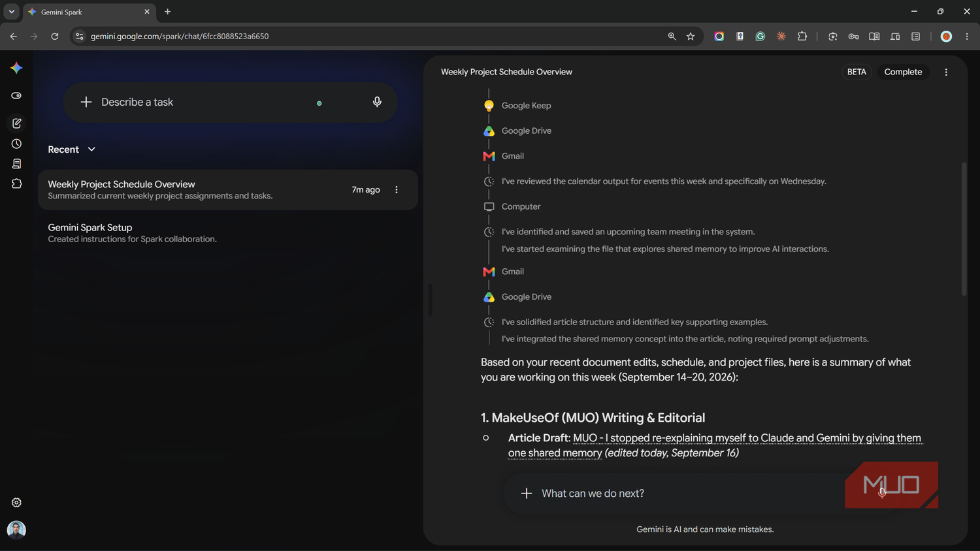
Task: Click the "Gemini is AI and can make mistakes" notice
Action: pyautogui.click(x=705, y=529)
